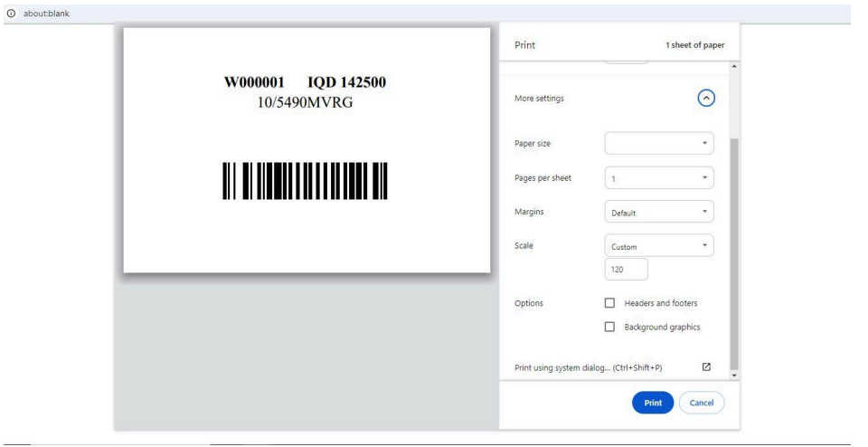Click the scrollbar up arrow in print settings
868x447 pixels.
point(734,66)
